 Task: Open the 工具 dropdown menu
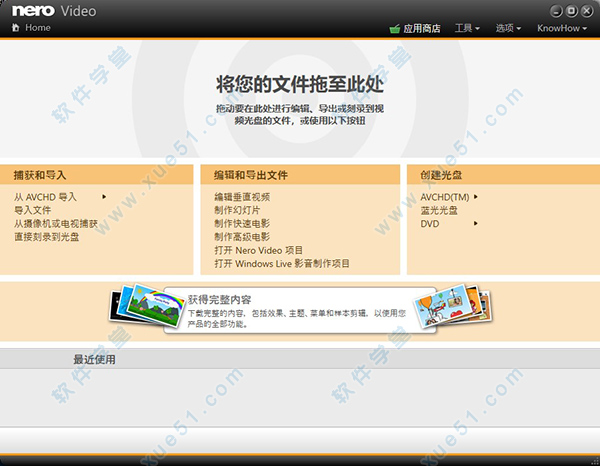(467, 29)
